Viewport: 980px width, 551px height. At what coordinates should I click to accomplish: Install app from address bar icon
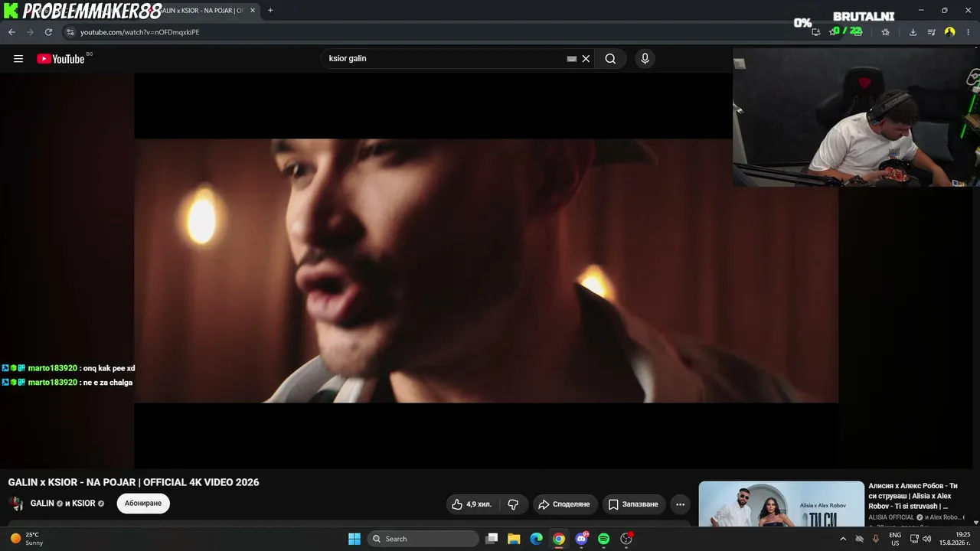click(815, 32)
